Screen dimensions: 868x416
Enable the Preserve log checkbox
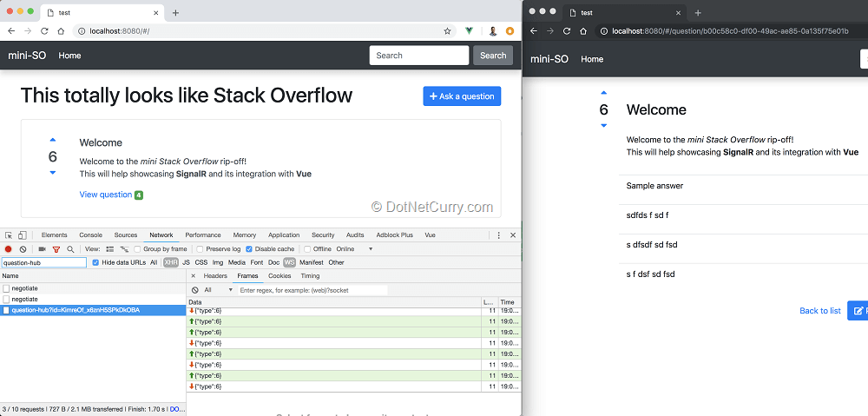[x=200, y=249]
